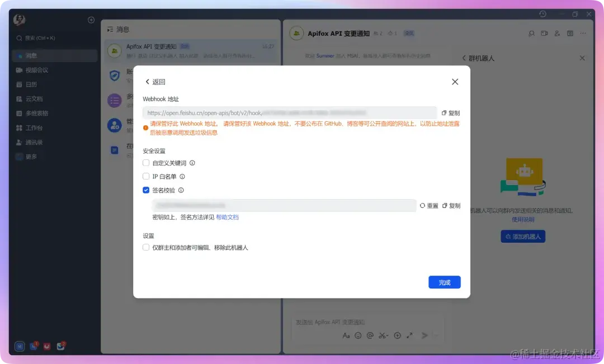
Task: Open 通讯录 in the sidebar
Action: [x=55, y=142]
